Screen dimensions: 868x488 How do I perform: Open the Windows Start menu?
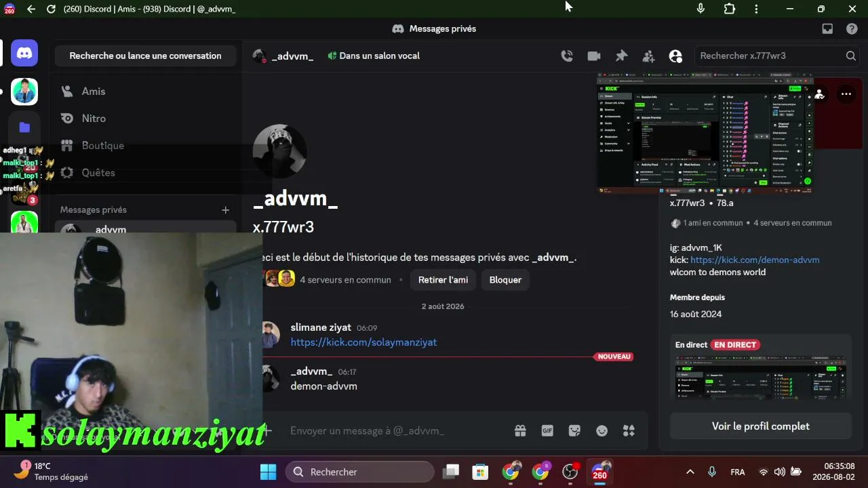269,472
